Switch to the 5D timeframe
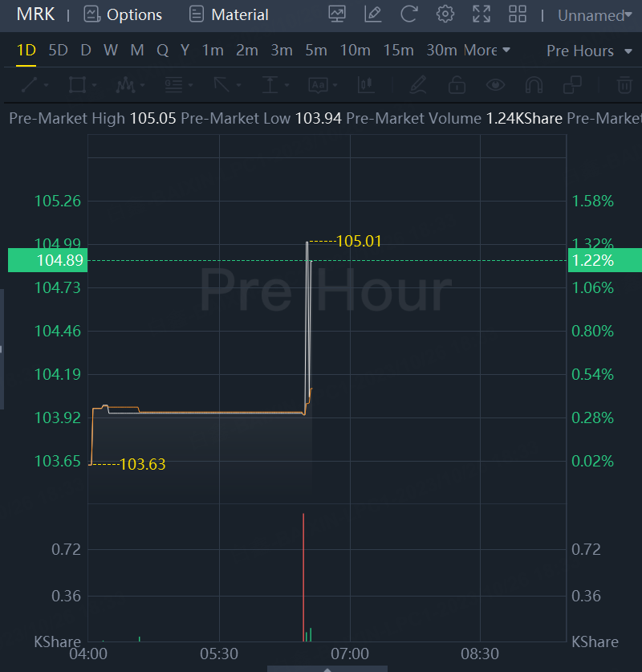642x672 pixels. [58, 51]
